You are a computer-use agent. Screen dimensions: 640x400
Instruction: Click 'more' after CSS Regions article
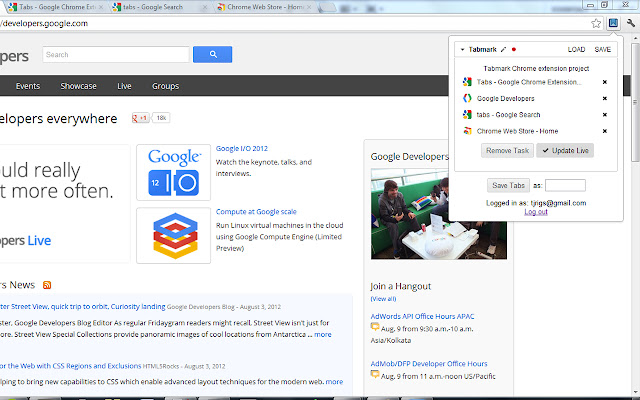(x=334, y=382)
